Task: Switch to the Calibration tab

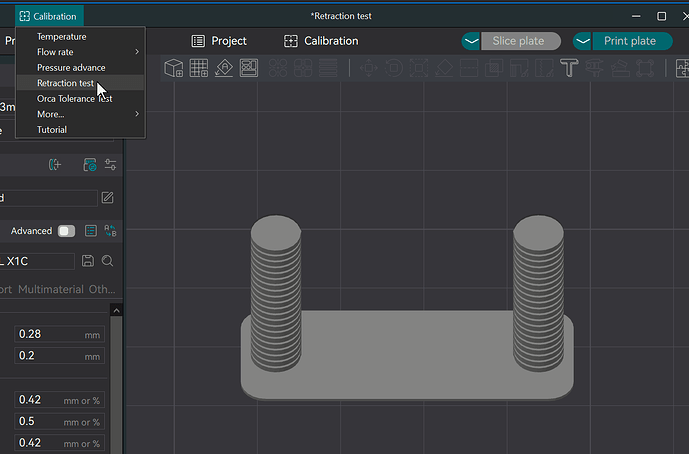Action: (x=321, y=41)
